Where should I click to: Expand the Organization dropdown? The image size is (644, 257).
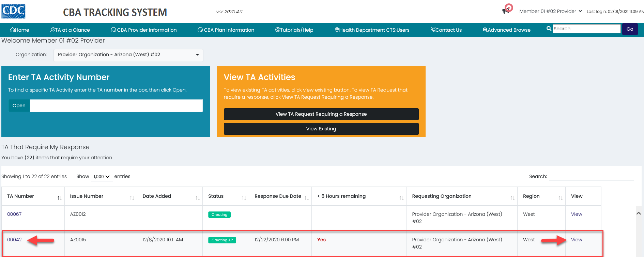click(x=128, y=55)
